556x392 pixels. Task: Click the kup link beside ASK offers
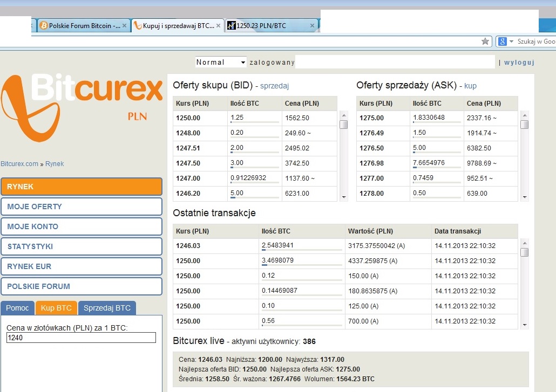(x=470, y=86)
